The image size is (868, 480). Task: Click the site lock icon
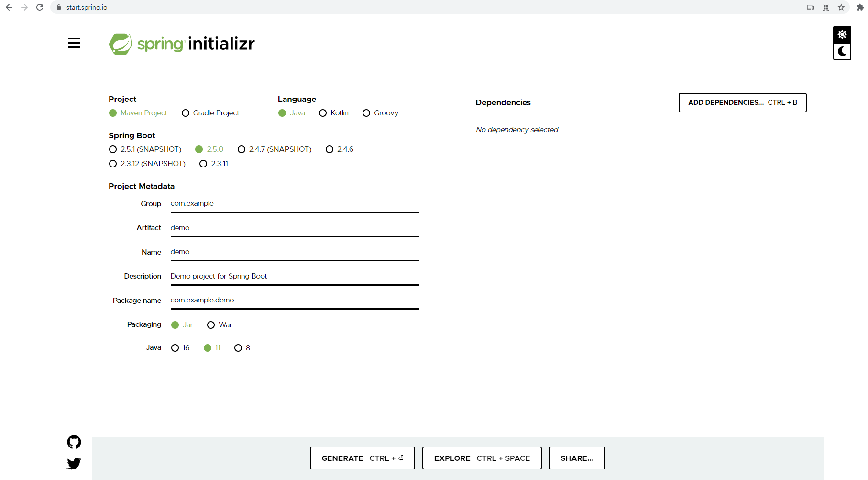[x=59, y=7]
